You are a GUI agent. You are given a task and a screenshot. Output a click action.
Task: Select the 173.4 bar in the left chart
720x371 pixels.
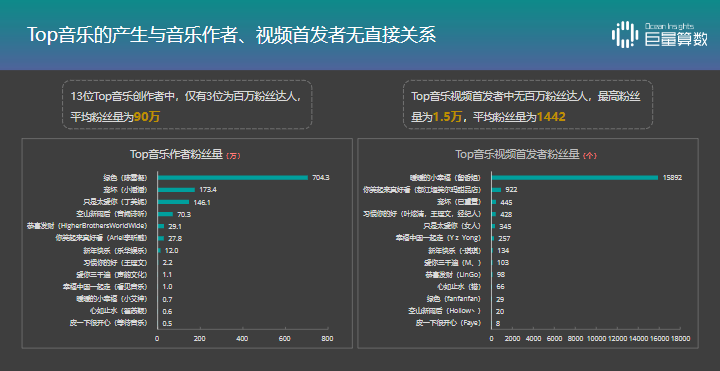176,190
